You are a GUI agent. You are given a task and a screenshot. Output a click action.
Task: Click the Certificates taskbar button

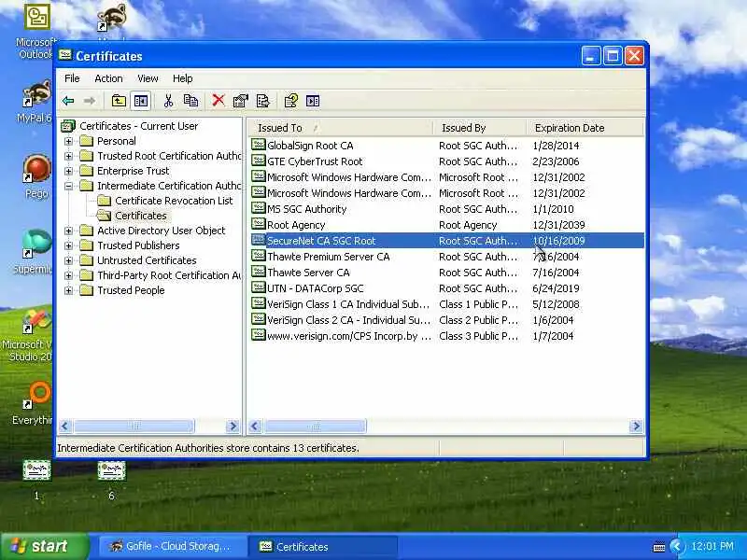(x=323, y=546)
